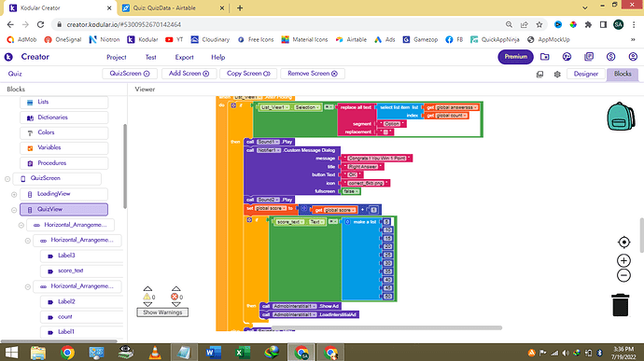Open AdMob bookmark
The image size is (644, 361).
coord(21,39)
